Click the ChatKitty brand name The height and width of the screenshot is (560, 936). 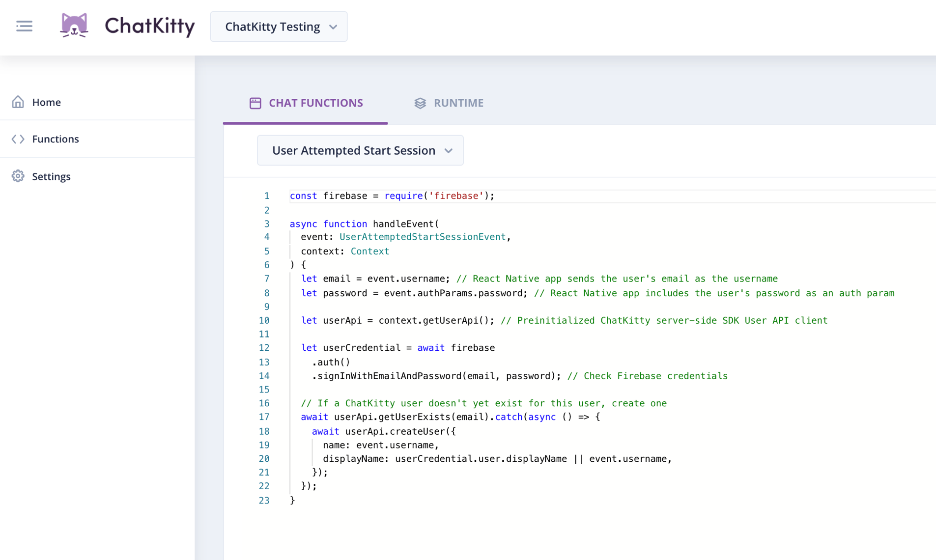click(x=150, y=26)
